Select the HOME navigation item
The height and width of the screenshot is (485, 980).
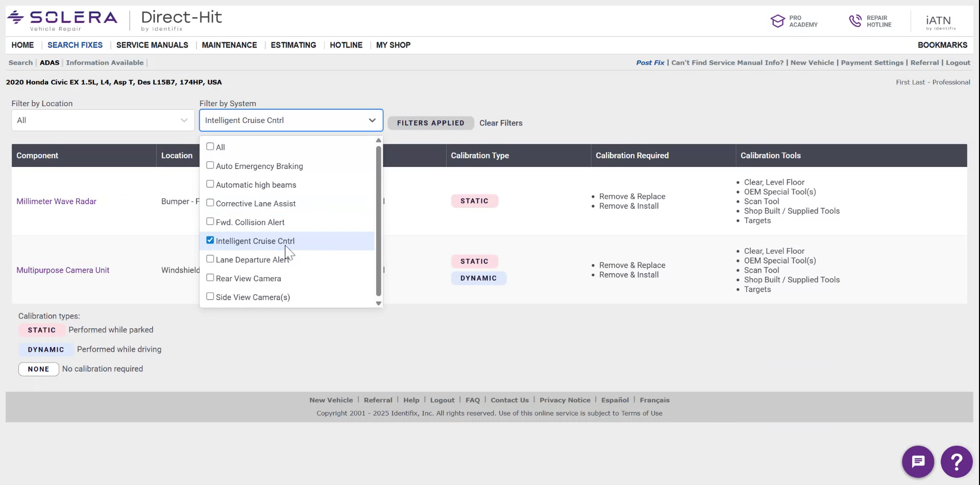[x=22, y=45]
